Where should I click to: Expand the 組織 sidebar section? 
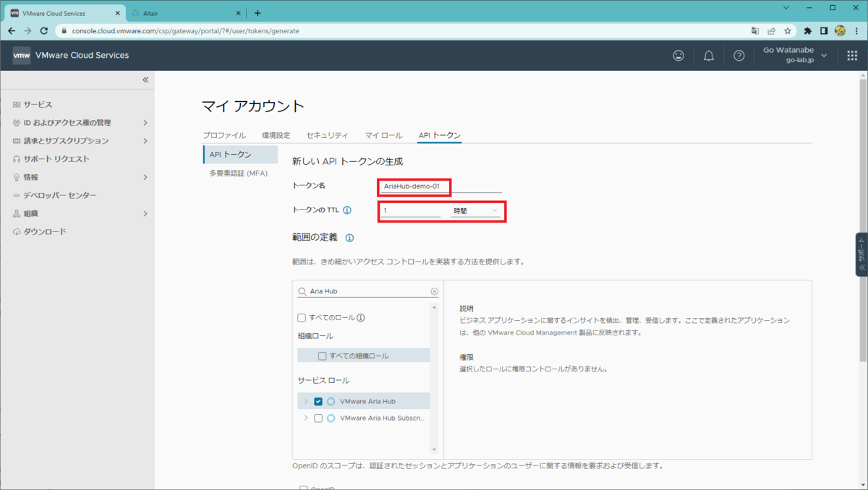(145, 214)
